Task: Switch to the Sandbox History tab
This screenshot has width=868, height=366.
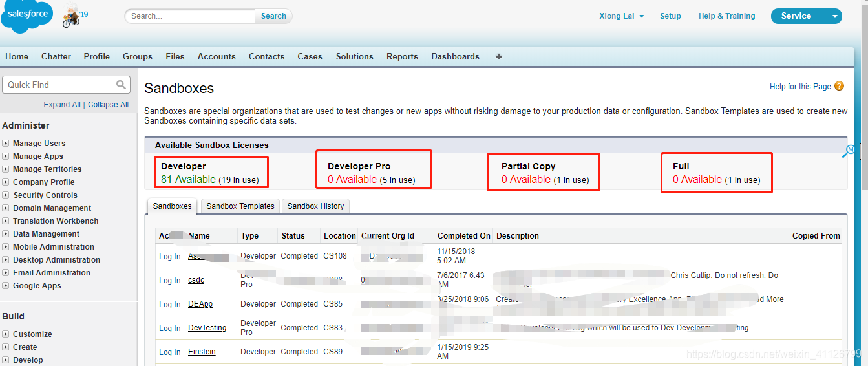Action: point(316,206)
